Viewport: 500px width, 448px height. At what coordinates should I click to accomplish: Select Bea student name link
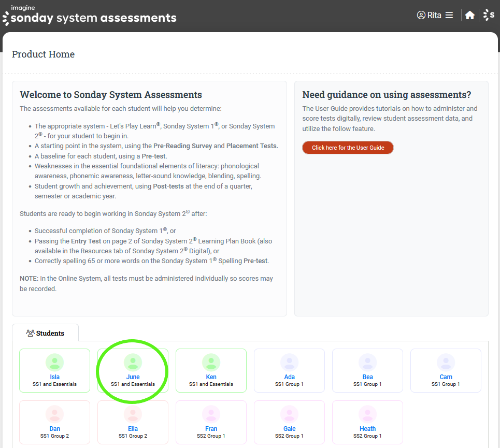pos(368,377)
